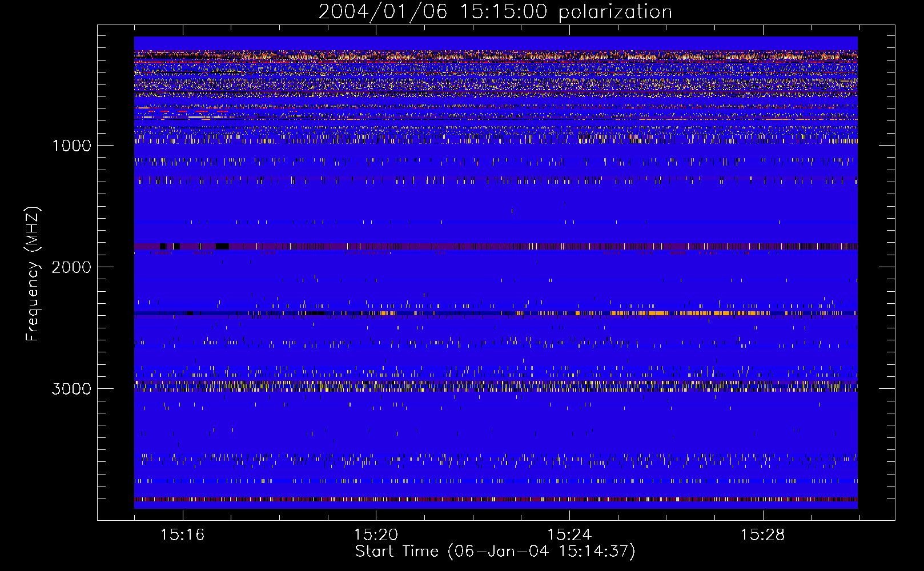Click the plot title '2004/01/06 15:15:00 polarization'

click(x=495, y=11)
